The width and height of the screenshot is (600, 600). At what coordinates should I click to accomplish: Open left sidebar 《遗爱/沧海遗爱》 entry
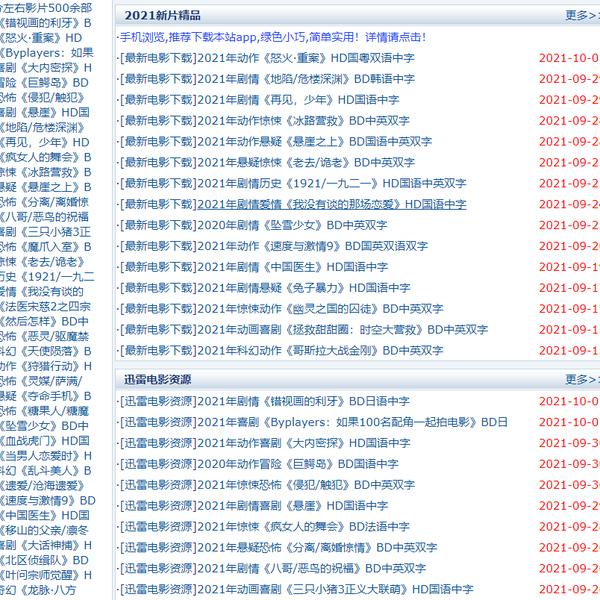coord(42,486)
